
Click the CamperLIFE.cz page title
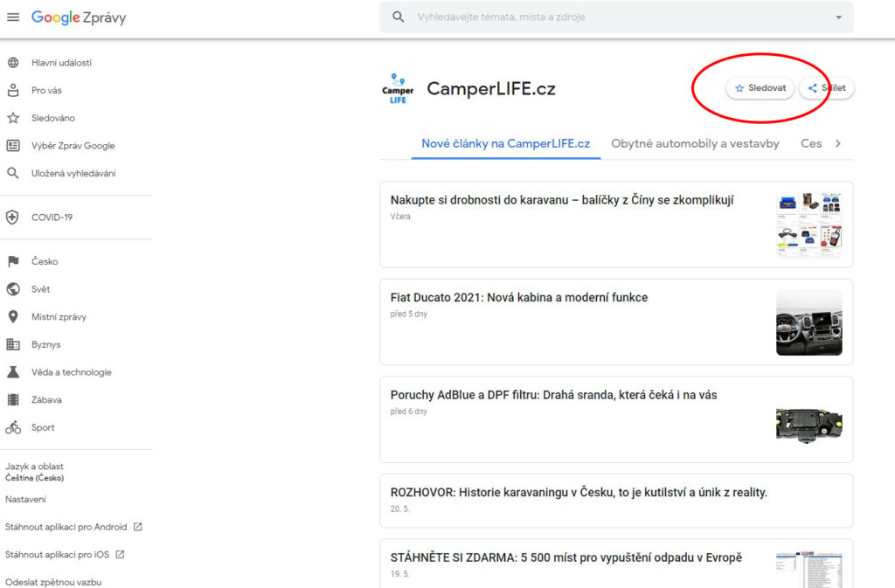tap(491, 89)
